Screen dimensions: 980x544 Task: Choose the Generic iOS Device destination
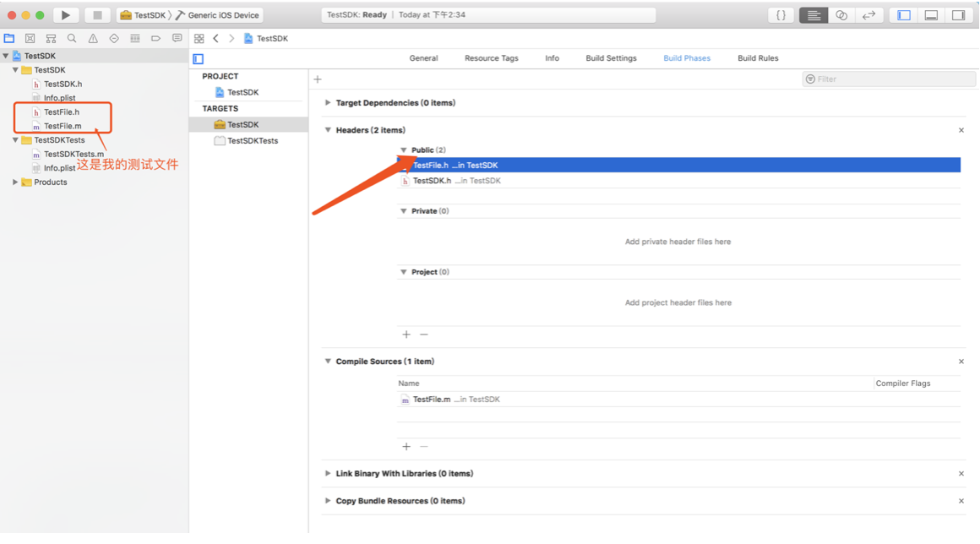217,15
